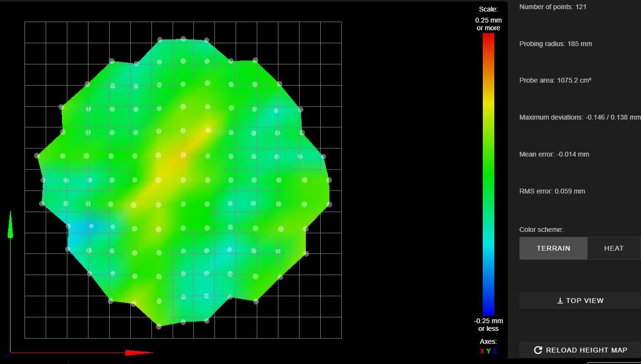Click the reload icon beside RELOAD HEIGHT MAP
Image resolution: width=641 pixels, height=364 pixels.
[x=538, y=350]
